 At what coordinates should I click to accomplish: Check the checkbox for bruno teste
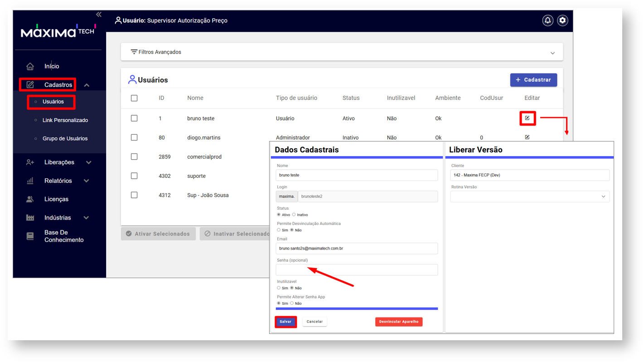[134, 118]
